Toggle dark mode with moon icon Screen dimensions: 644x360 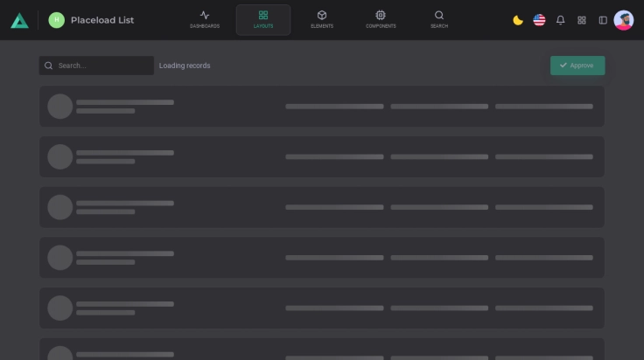[x=518, y=20]
